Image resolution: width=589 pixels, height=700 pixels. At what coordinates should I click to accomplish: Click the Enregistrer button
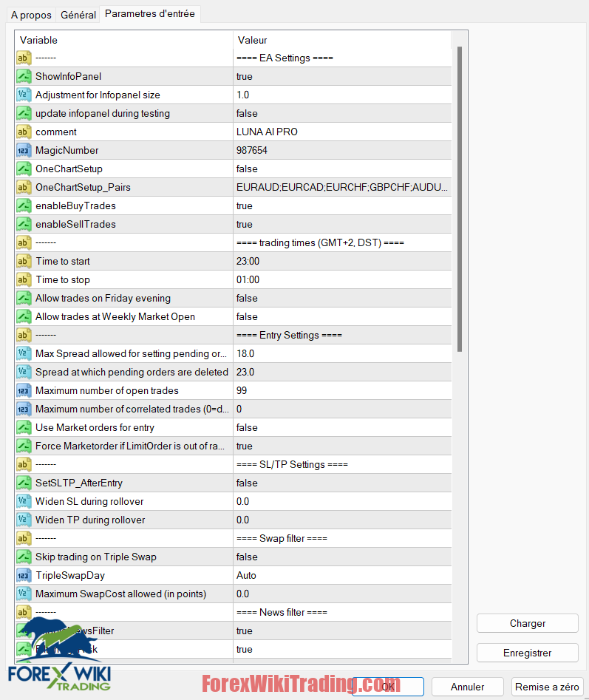point(528,653)
